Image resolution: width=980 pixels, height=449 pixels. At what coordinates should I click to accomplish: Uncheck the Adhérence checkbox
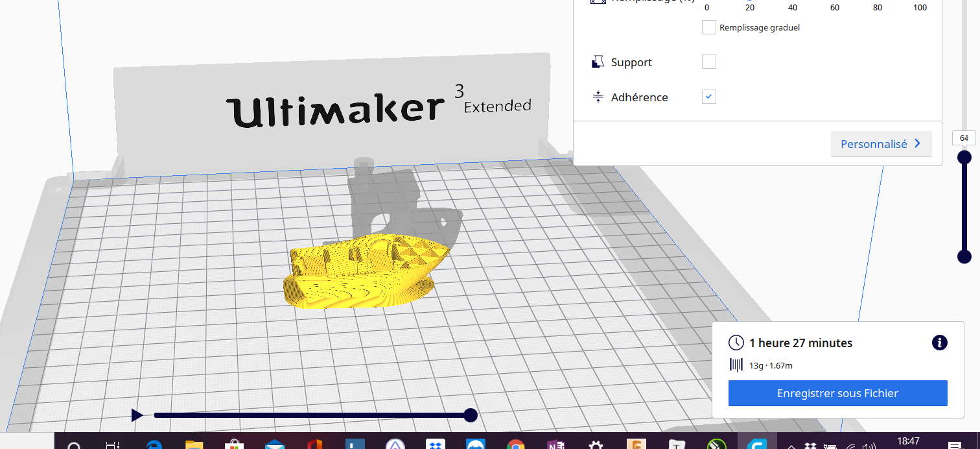tap(709, 97)
